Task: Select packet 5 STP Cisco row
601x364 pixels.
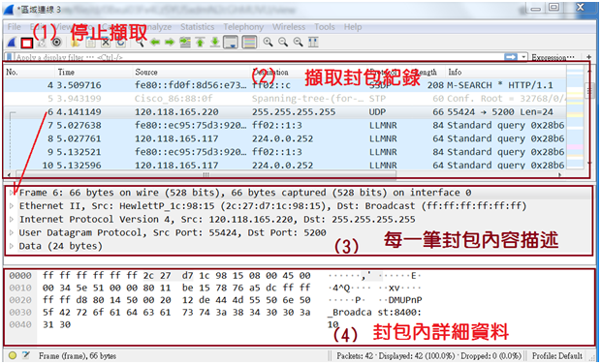Action: coord(286,99)
